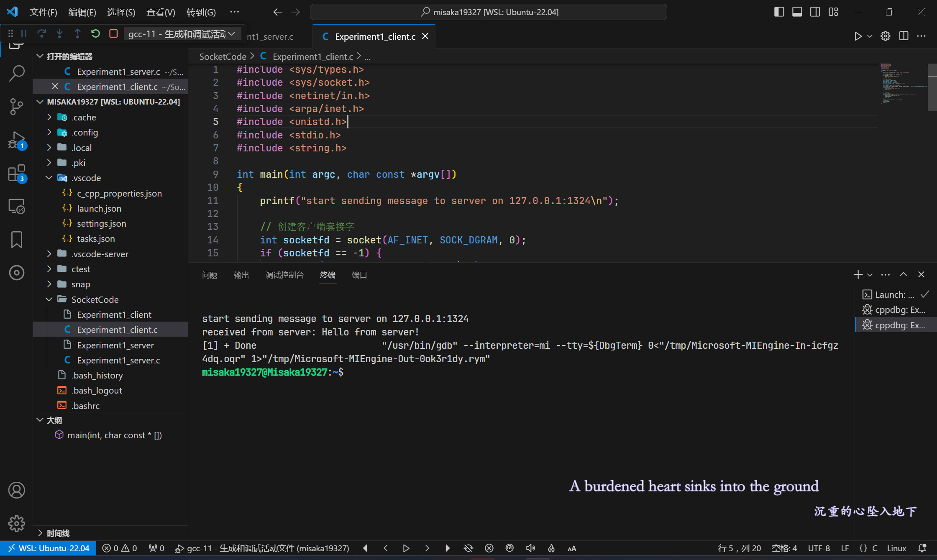937x560 pixels.
Task: Collapse the .vscode folder
Action: click(110, 178)
